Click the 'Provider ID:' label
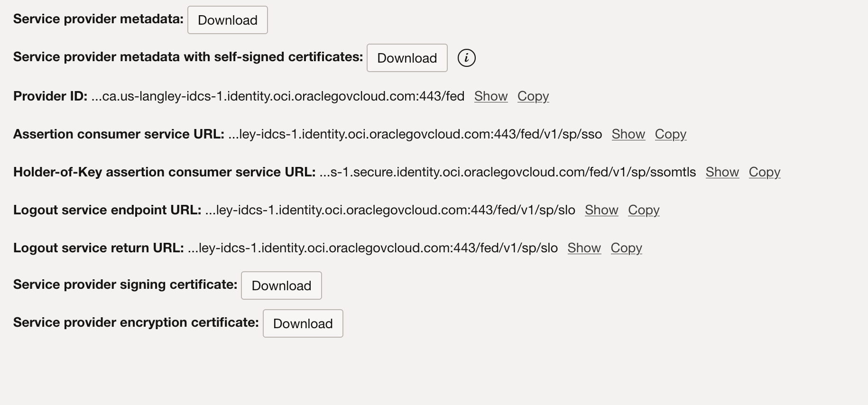Screen dimensions: 868x405 tap(50, 96)
